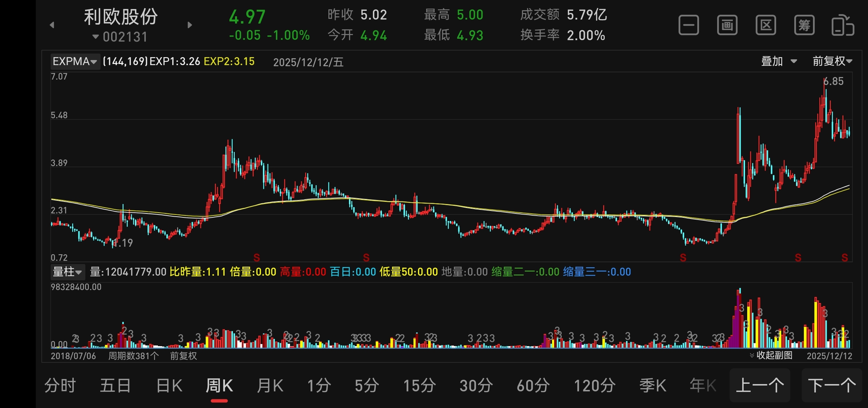Image resolution: width=868 pixels, height=408 pixels.
Task: Open the drawing tools 画 icon
Action: point(727,25)
